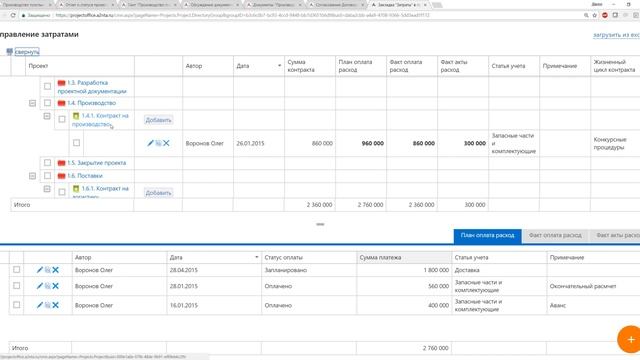The height and width of the screenshot is (360, 640).
Task: Check the box for 1.6.1. Контракт
Action: (x=62, y=192)
